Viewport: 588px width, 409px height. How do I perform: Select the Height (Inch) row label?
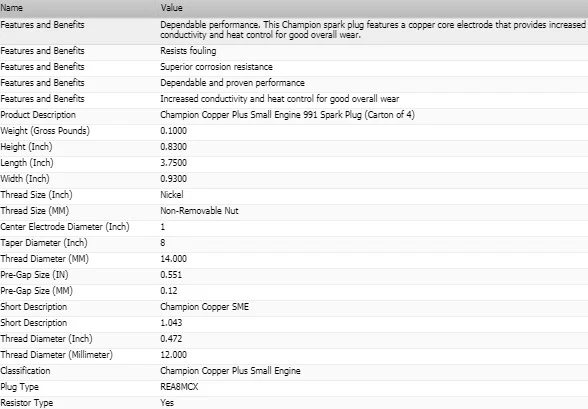[26, 147]
